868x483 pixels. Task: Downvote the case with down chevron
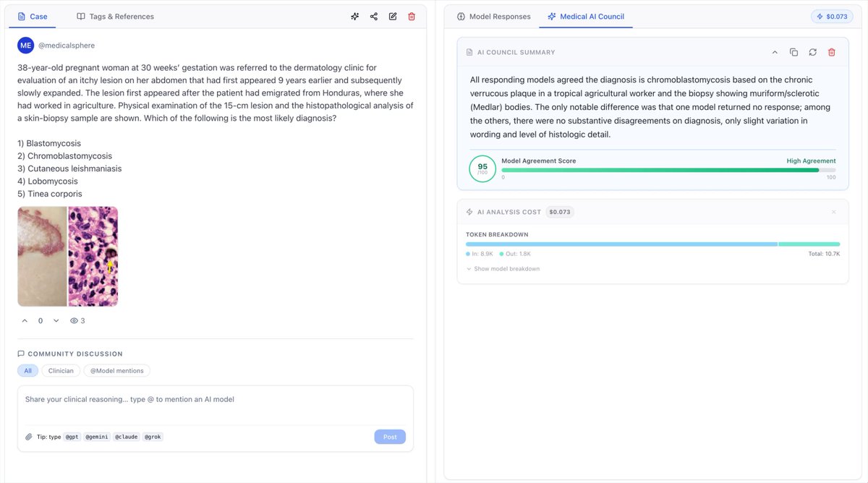56,320
